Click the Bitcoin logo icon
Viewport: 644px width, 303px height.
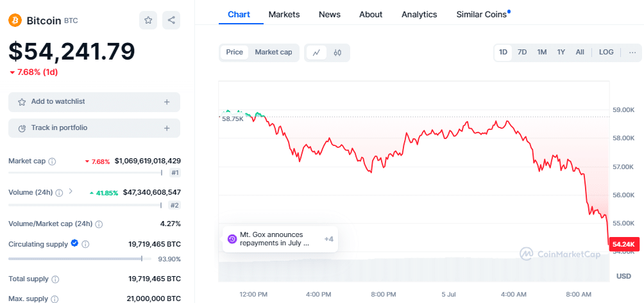point(15,20)
